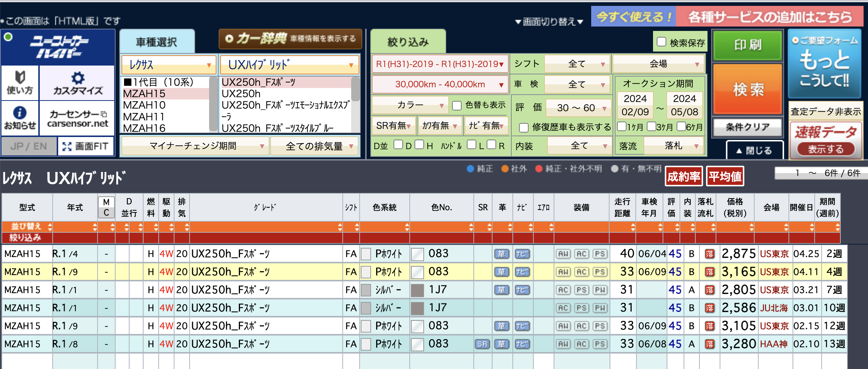Open the R1(H31)-2019 year range dropdown
Screen dimensions: 868x369
(x=440, y=64)
